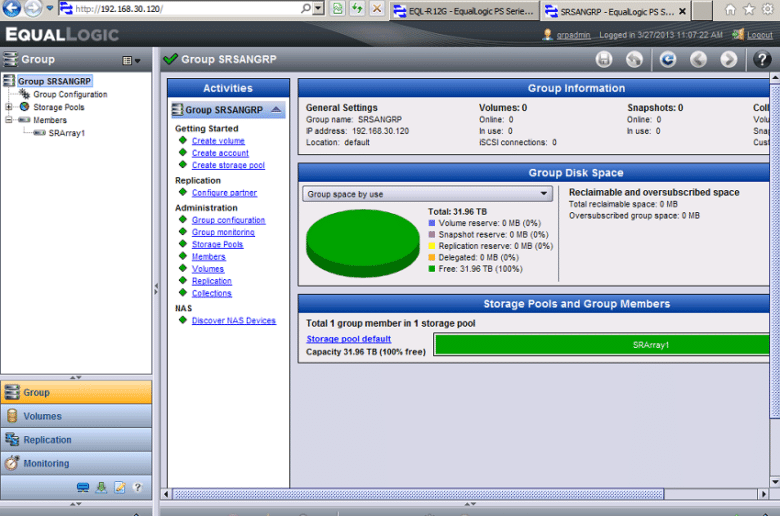Screen dimensions: 780x516
Task: Open the address bar history dropdown
Action: (x=319, y=8)
